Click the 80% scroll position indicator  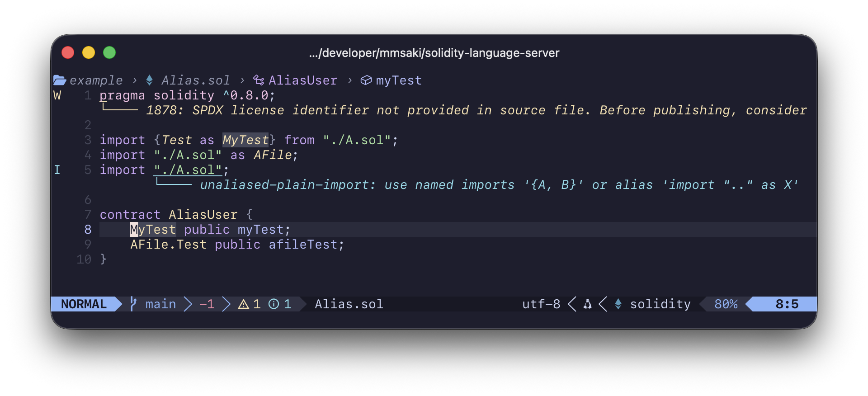click(x=726, y=304)
